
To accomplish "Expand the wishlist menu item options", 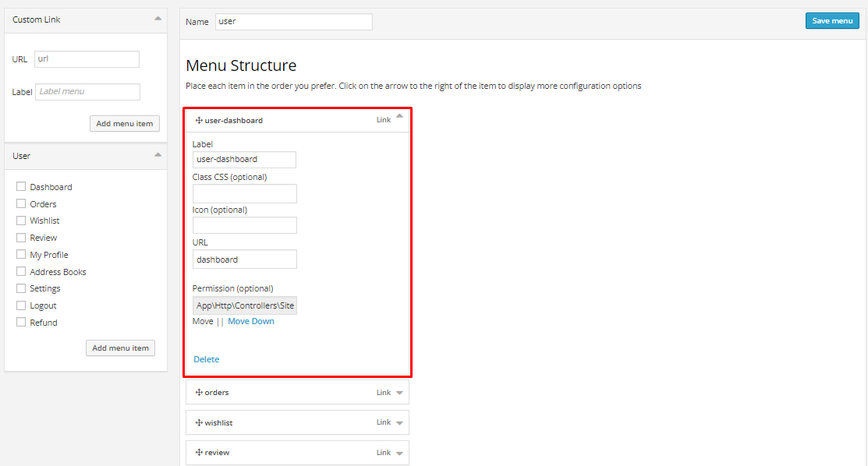I will [399, 423].
